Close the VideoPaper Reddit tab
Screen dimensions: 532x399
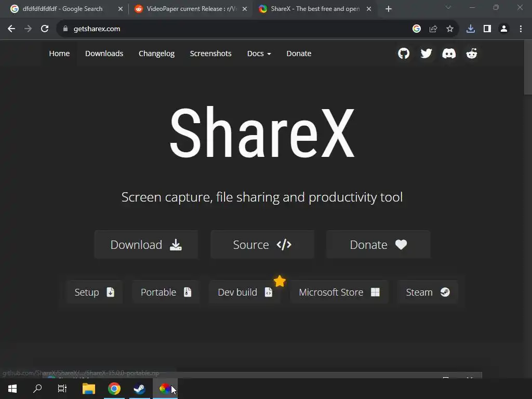pos(245,9)
